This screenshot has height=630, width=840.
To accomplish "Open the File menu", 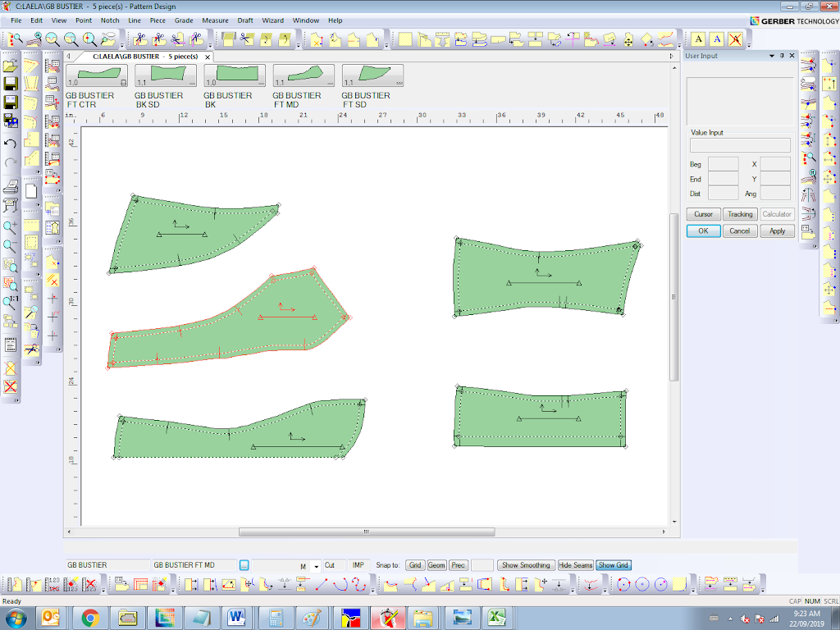I will tap(16, 21).
